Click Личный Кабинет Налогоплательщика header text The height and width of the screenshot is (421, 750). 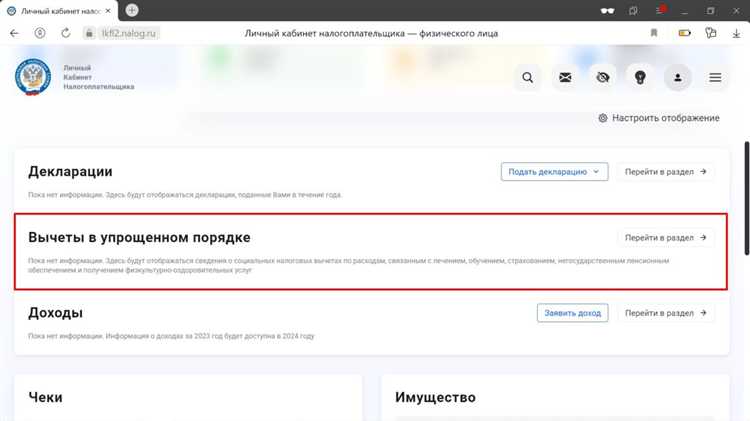(x=99, y=77)
